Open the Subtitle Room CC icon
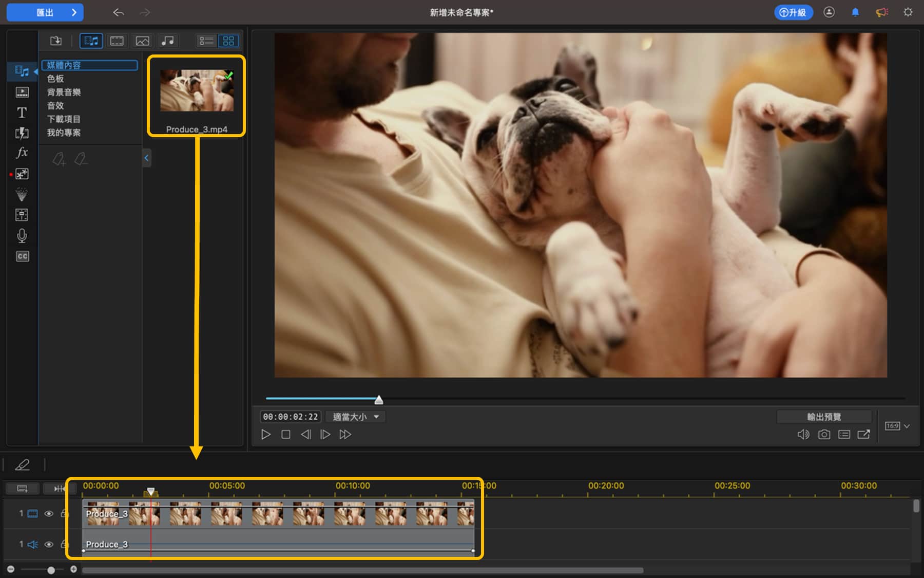 point(22,256)
